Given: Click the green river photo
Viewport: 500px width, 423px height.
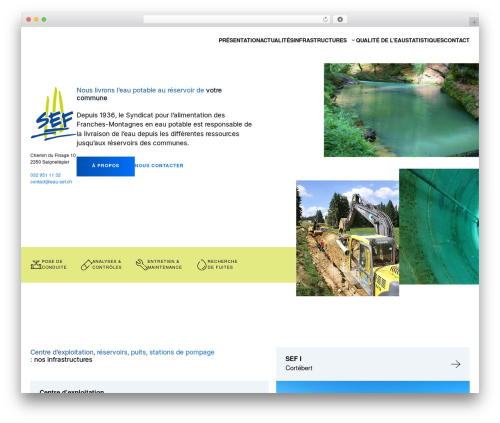Looking at the screenshot, I should pos(401,110).
